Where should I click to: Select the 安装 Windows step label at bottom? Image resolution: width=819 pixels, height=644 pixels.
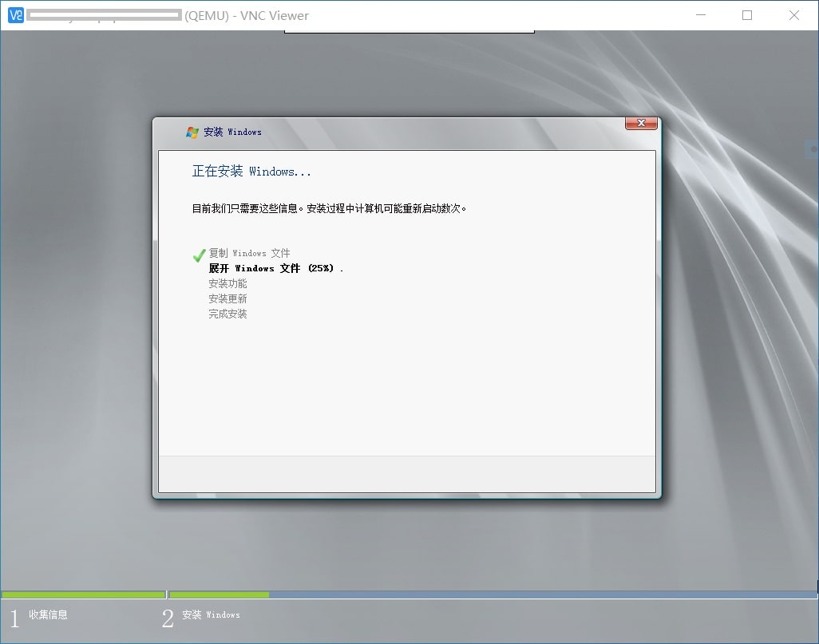211,614
